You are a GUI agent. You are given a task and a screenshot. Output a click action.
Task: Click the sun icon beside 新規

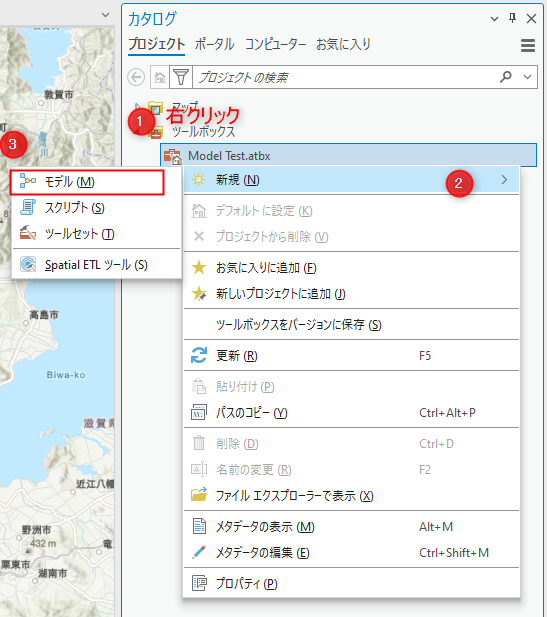198,180
